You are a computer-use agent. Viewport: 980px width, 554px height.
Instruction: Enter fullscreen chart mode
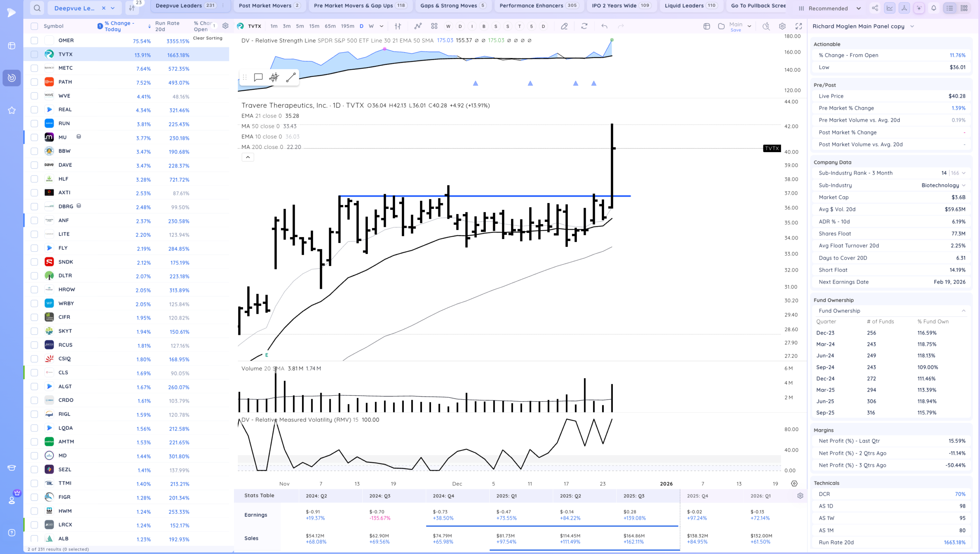[x=799, y=26]
